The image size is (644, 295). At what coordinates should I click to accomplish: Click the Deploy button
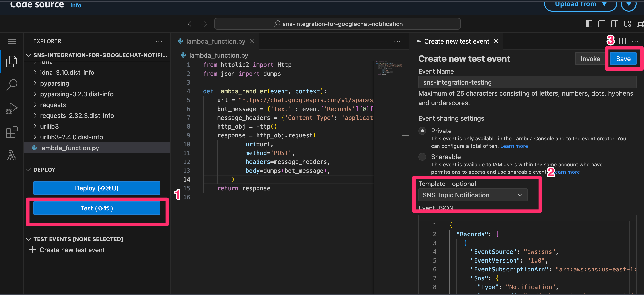point(97,188)
